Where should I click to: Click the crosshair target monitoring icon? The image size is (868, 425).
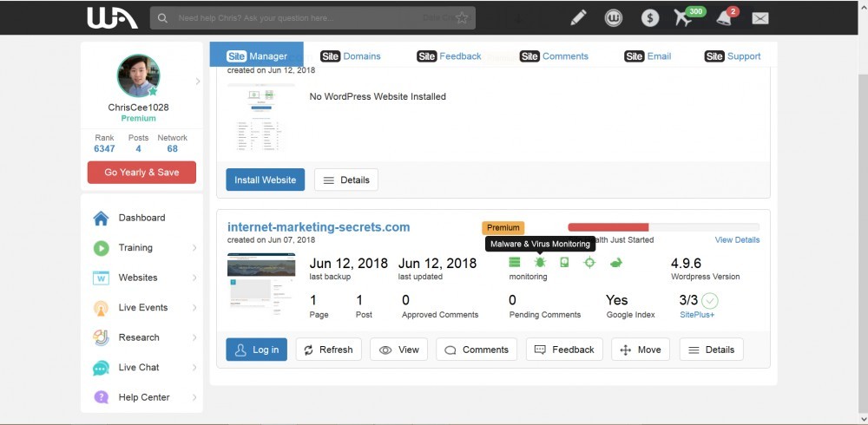click(589, 262)
